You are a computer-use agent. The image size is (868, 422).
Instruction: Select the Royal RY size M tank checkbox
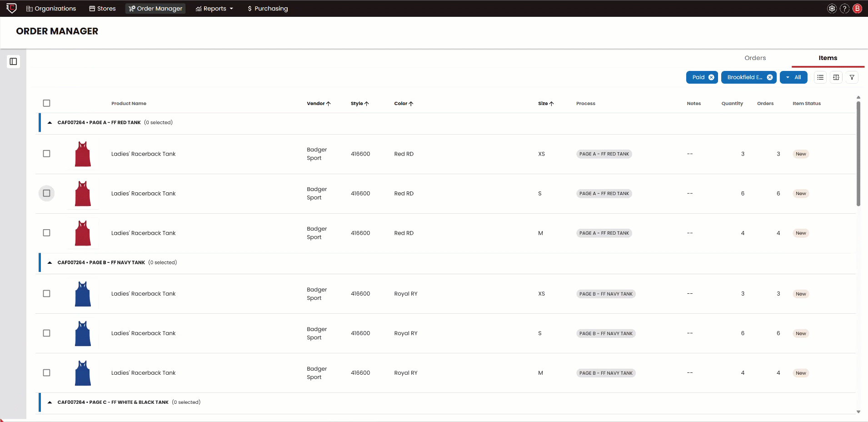click(46, 373)
